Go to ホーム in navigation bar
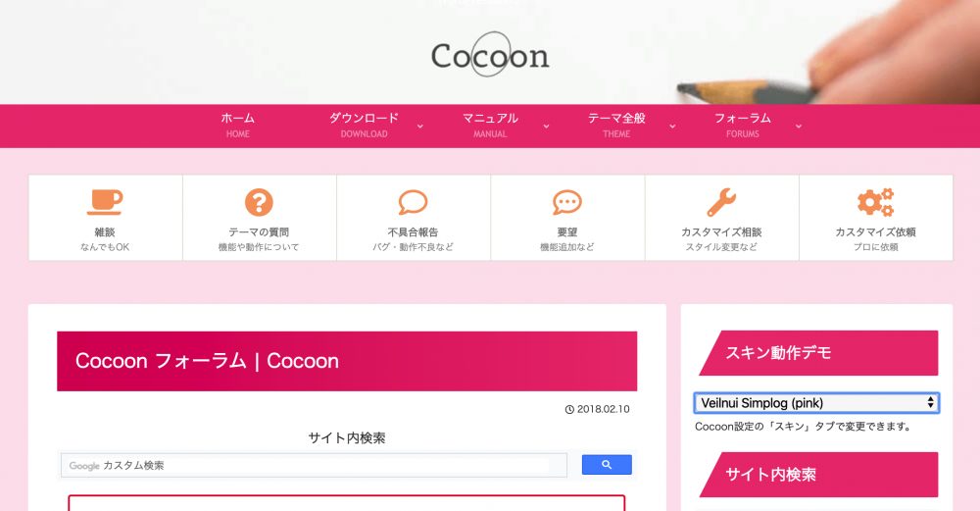 click(237, 126)
